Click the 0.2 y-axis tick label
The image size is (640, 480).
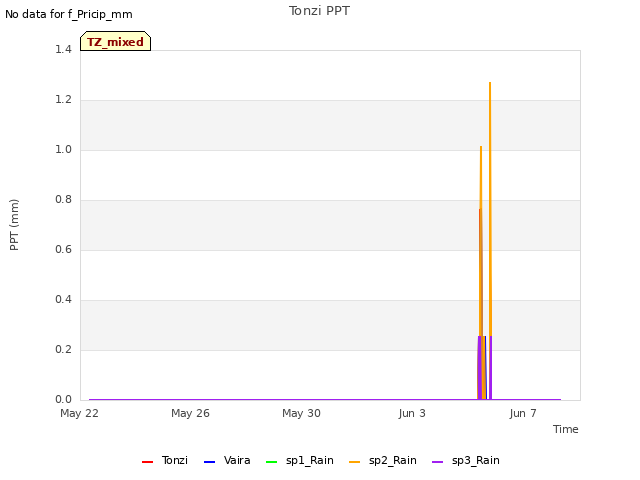click(63, 349)
